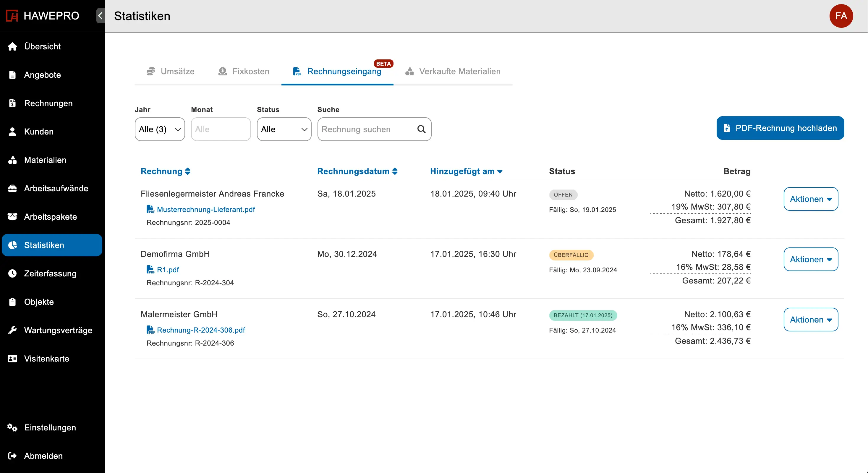Click the Zeiterfassung clock icon
The height and width of the screenshot is (473, 868).
tap(12, 273)
